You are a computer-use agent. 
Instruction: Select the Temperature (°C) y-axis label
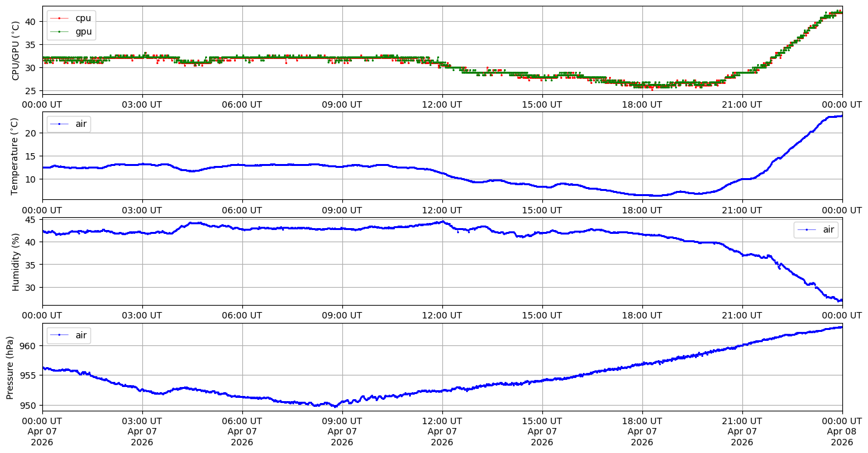(x=16, y=155)
